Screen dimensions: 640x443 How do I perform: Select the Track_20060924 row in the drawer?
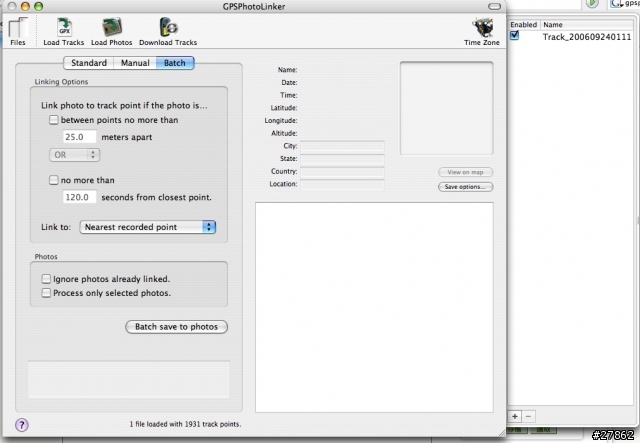571,37
